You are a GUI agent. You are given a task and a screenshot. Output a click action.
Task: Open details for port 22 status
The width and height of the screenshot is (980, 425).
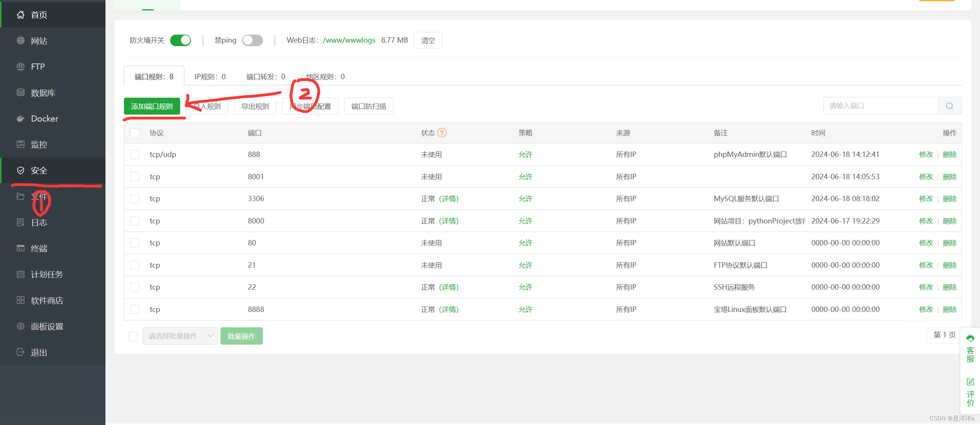449,287
